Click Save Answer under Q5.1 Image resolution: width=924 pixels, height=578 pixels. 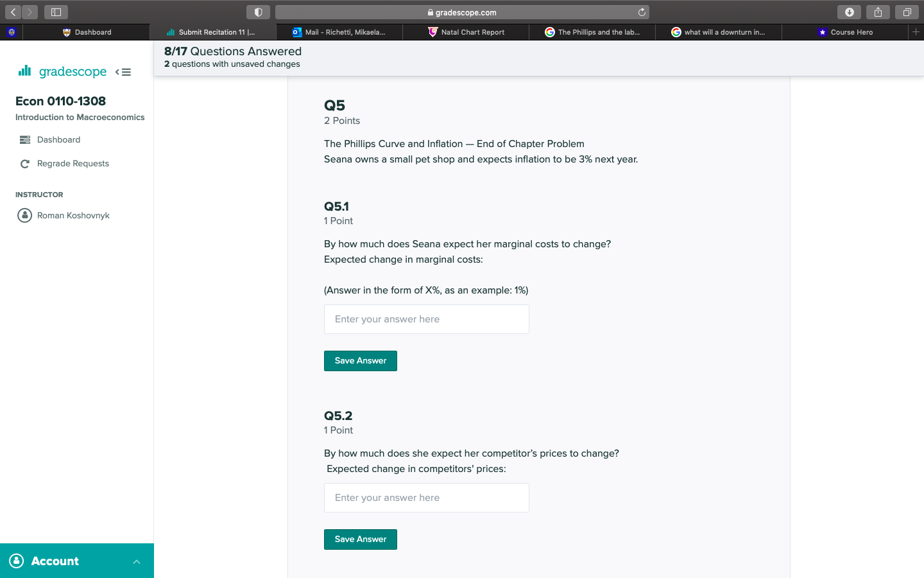(x=360, y=360)
